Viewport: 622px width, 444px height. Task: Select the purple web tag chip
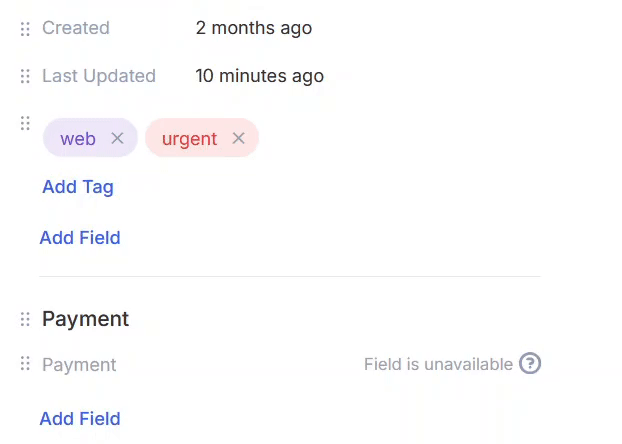click(77, 139)
